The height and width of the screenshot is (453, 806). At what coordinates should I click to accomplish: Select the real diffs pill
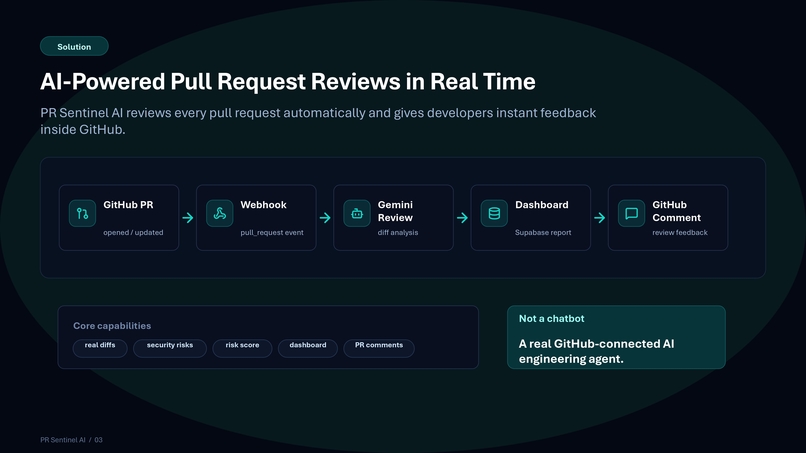tap(100, 348)
